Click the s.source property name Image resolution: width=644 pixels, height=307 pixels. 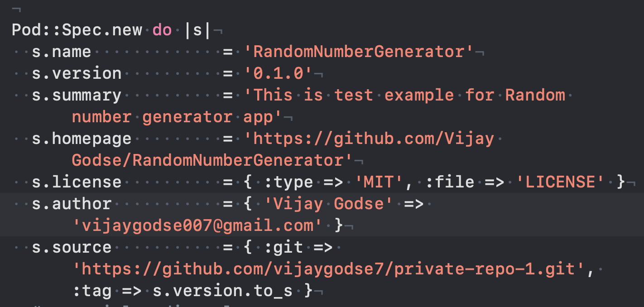click(72, 247)
